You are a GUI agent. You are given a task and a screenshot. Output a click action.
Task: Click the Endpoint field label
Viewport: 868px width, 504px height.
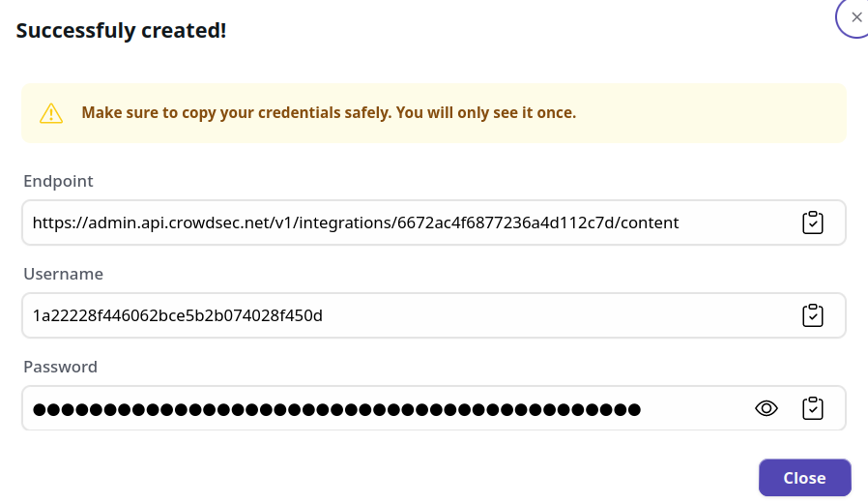(x=58, y=181)
